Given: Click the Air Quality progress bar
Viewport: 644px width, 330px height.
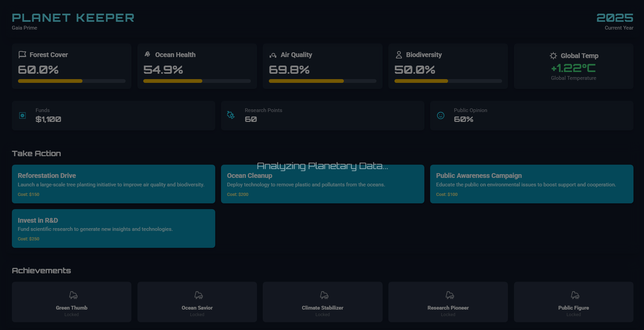Looking at the screenshot, I should 322,81.
